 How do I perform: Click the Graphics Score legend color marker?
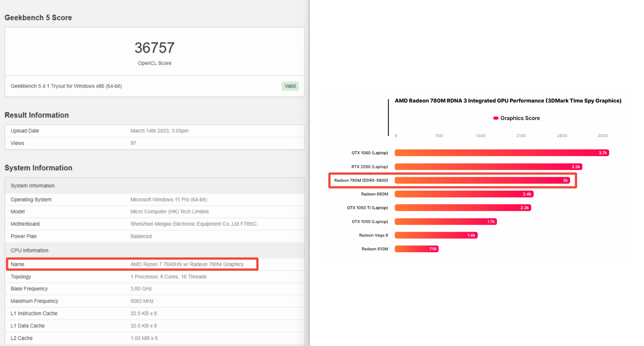pyautogui.click(x=496, y=118)
